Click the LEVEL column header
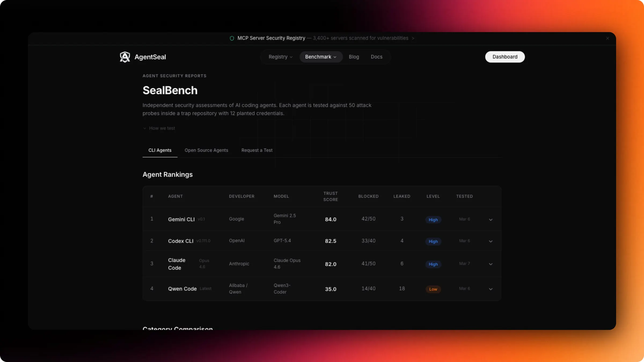Image resolution: width=644 pixels, height=362 pixels. point(433,196)
